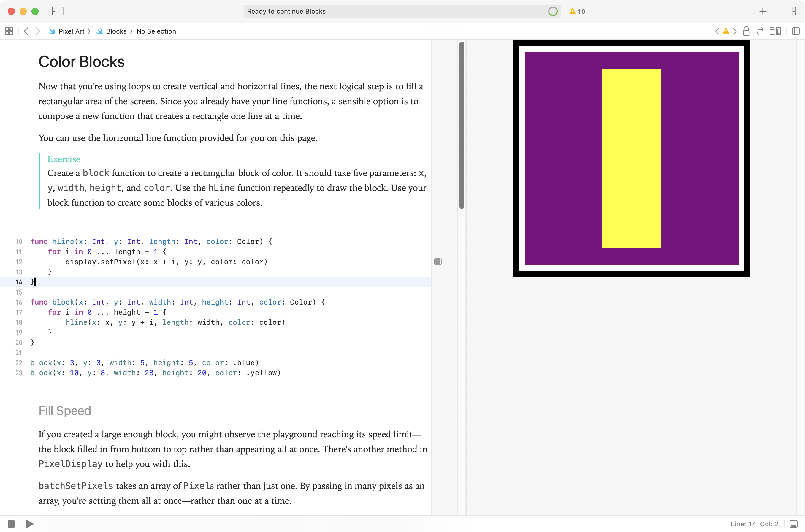Open the 10 warnings indicator

click(577, 11)
